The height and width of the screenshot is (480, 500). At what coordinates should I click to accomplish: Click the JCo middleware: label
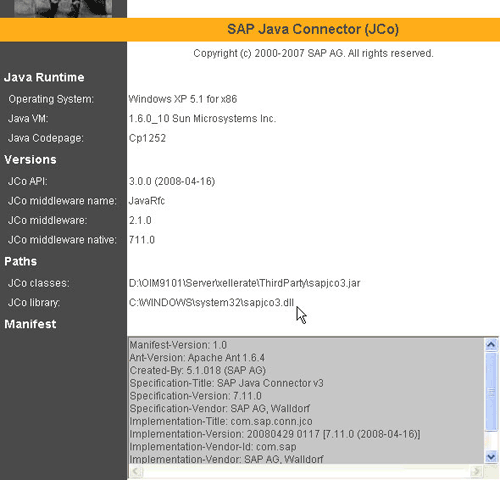[48, 220]
